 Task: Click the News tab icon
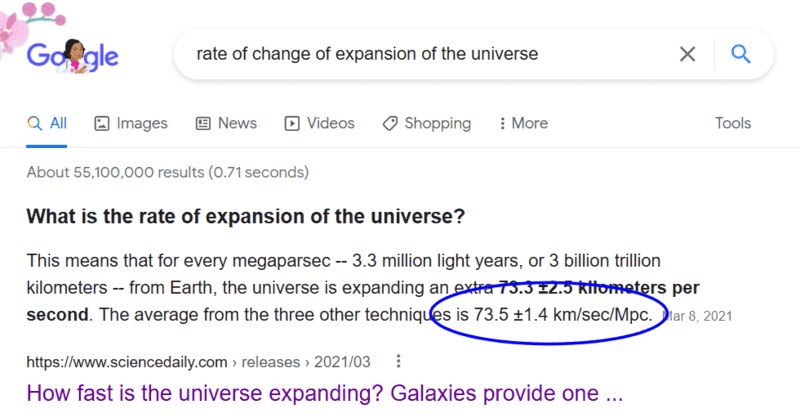pos(203,124)
